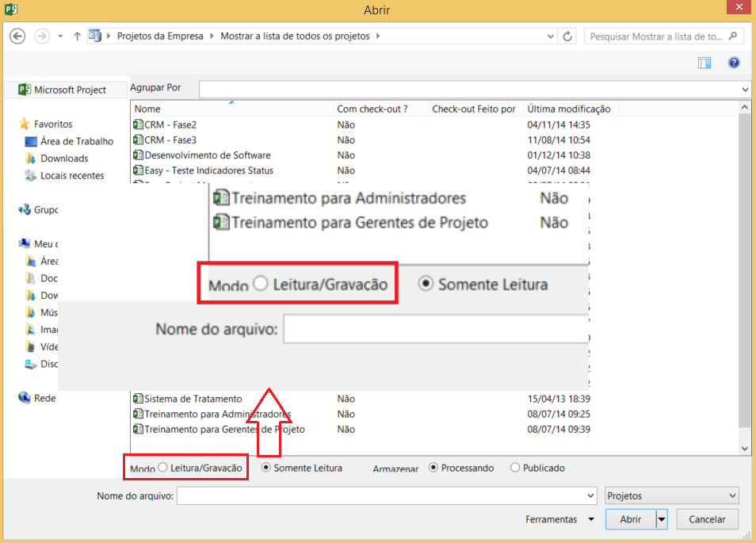Toggle the preview pane icon
The height and width of the screenshot is (543, 756).
pyautogui.click(x=704, y=63)
